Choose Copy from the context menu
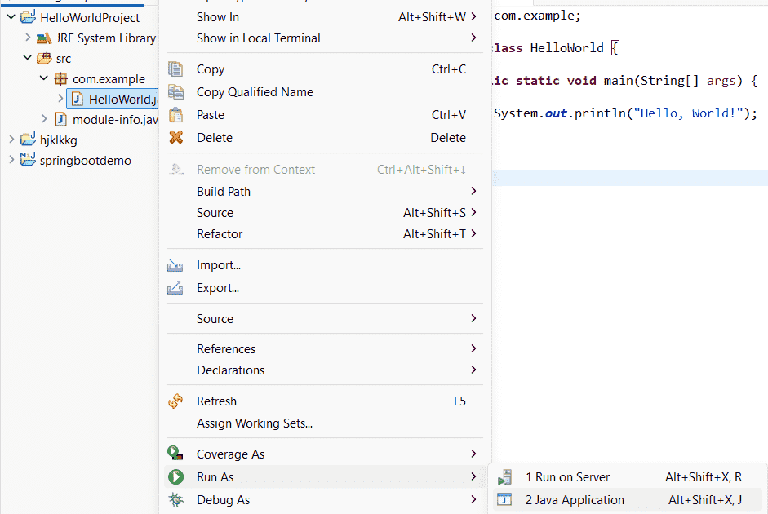The height and width of the screenshot is (514, 768). pyautogui.click(x=324, y=69)
